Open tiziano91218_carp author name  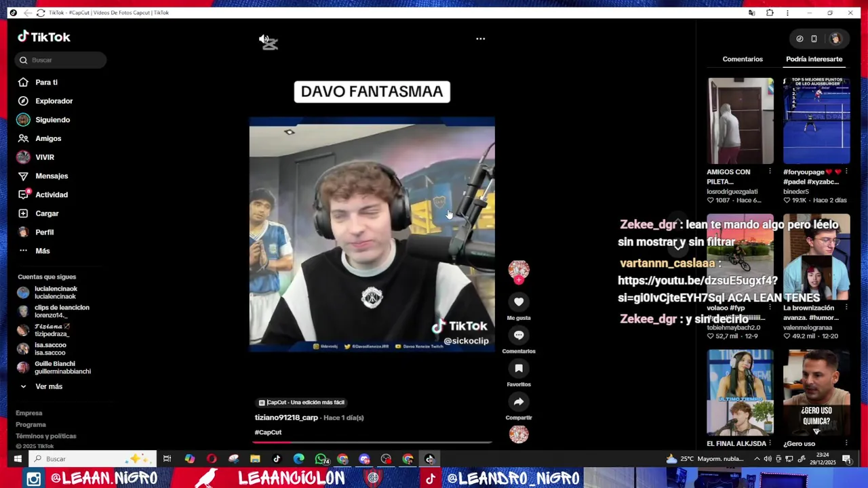(286, 418)
